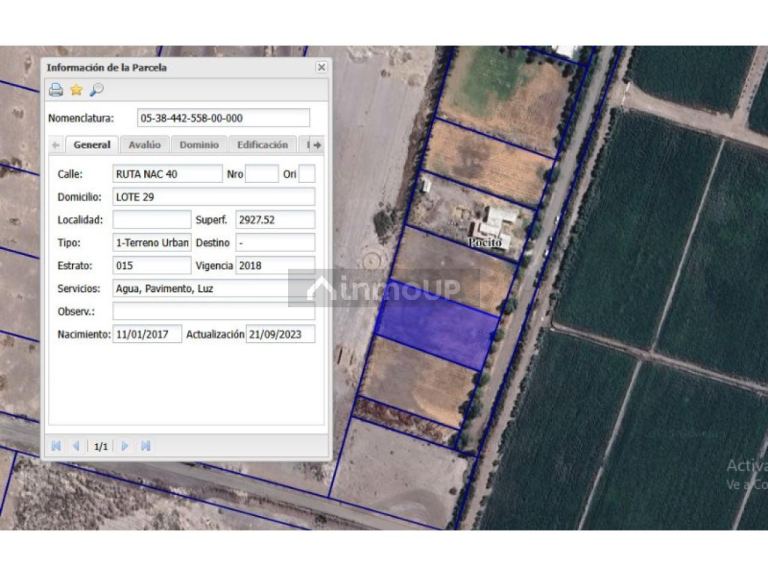Screen dimensions: 768x576
Task: Click the Nacimiento field 11/01/2017
Action: [147, 334]
